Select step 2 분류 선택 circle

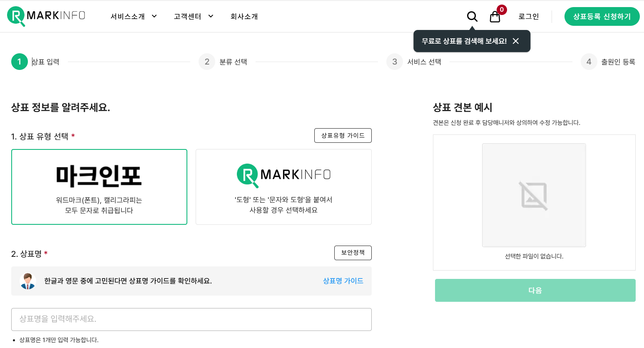[207, 62]
